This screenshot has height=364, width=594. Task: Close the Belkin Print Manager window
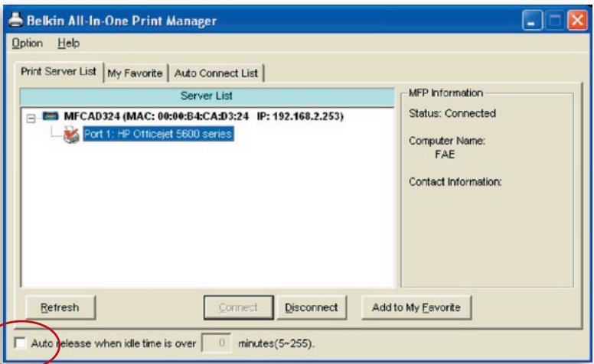(576, 20)
